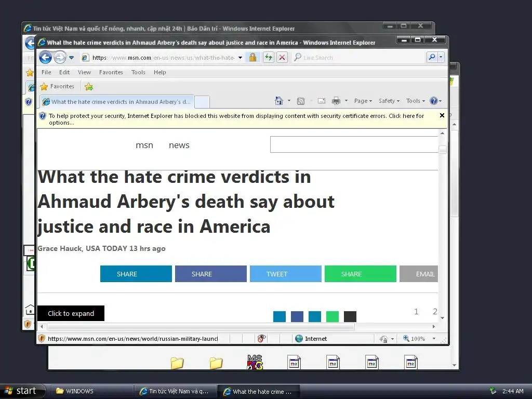
Task: Click the system tray network icon
Action: (493, 391)
